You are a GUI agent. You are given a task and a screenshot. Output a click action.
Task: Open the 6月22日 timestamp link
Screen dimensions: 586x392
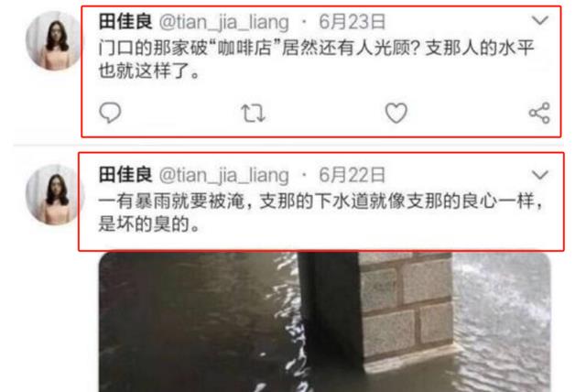pyautogui.click(x=352, y=175)
